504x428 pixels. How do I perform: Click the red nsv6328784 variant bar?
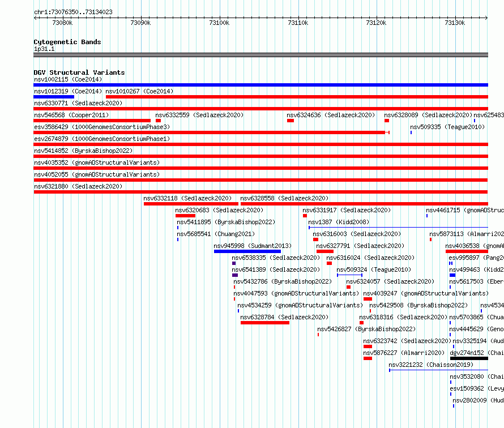click(265, 323)
